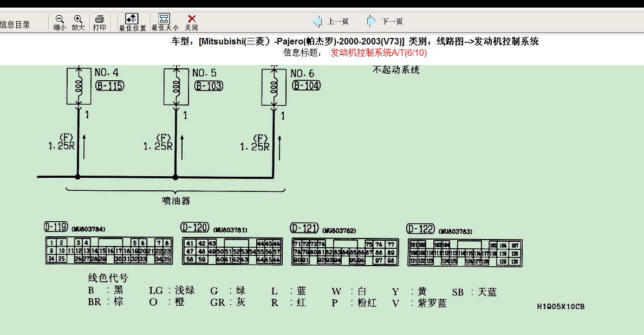Click red title 发动机控制系统A/T(6/10)
The image size is (644, 335).
click(x=379, y=53)
